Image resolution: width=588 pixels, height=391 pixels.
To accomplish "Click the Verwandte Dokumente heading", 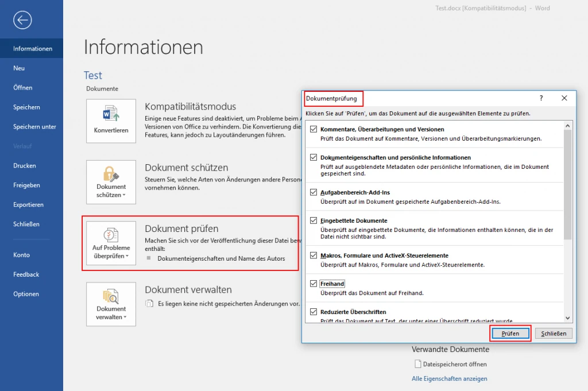I will (450, 350).
